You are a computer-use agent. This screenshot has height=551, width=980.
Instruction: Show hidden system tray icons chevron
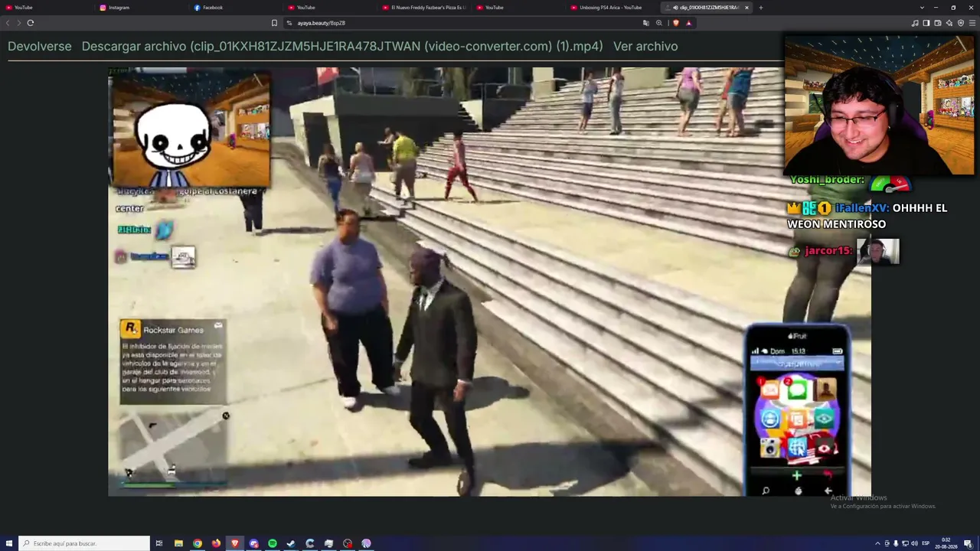point(877,543)
